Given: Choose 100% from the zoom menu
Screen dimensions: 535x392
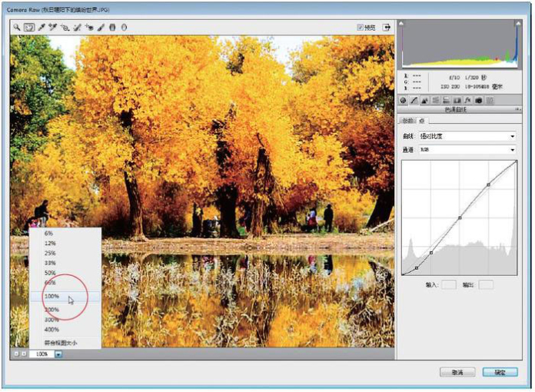Looking at the screenshot, I should [x=52, y=295].
